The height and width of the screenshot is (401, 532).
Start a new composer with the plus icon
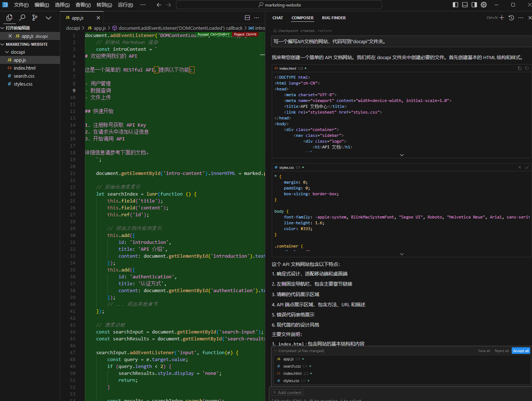502,18
